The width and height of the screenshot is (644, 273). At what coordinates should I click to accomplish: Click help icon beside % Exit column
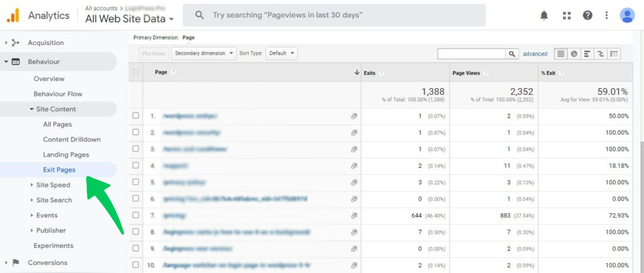coord(562,73)
